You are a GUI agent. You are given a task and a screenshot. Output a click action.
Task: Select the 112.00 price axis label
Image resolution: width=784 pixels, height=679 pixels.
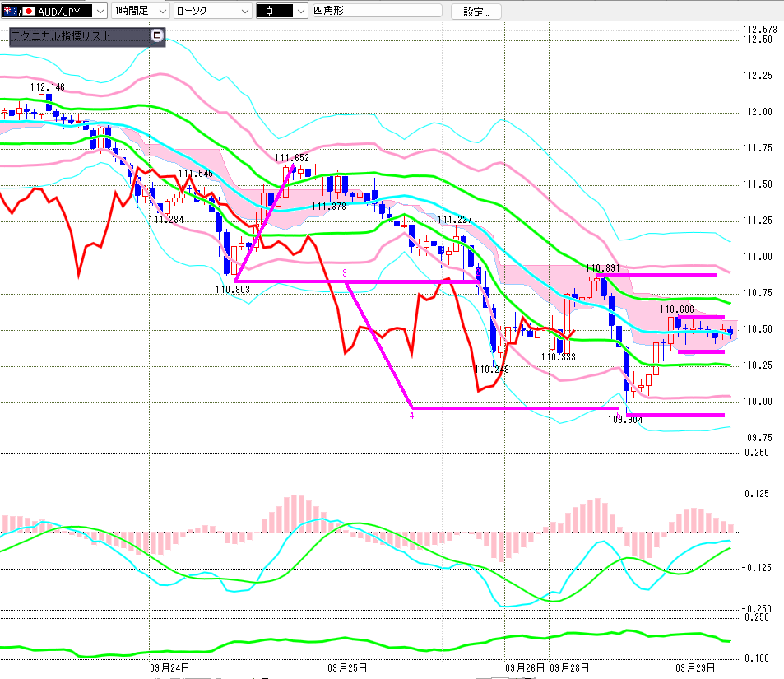tap(758, 112)
